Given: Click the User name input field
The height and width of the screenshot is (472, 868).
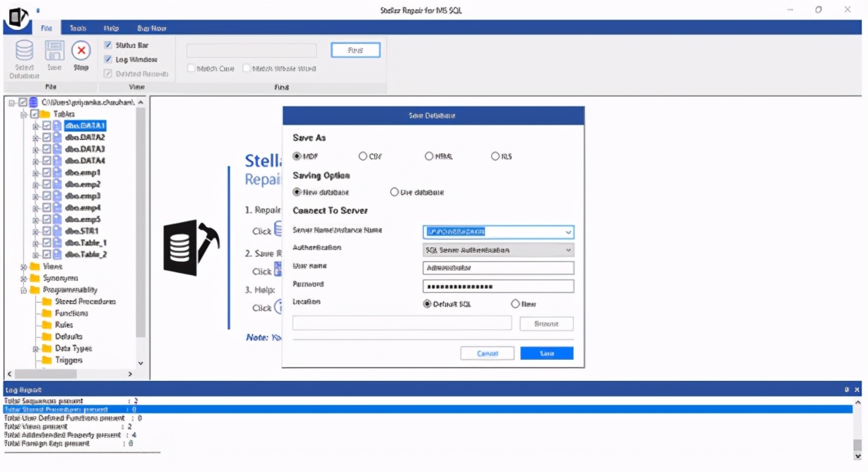Looking at the screenshot, I should pyautogui.click(x=499, y=268).
